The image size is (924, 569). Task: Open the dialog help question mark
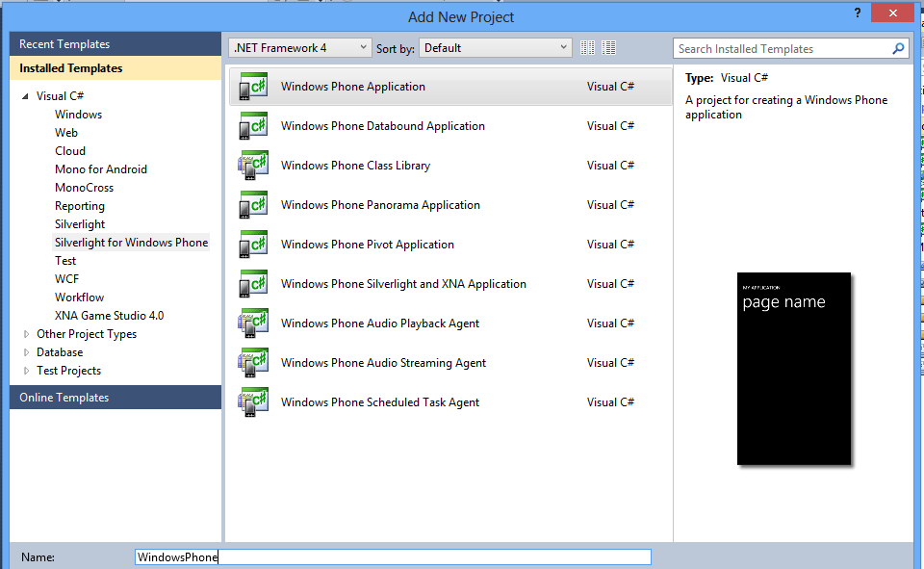pyautogui.click(x=858, y=13)
